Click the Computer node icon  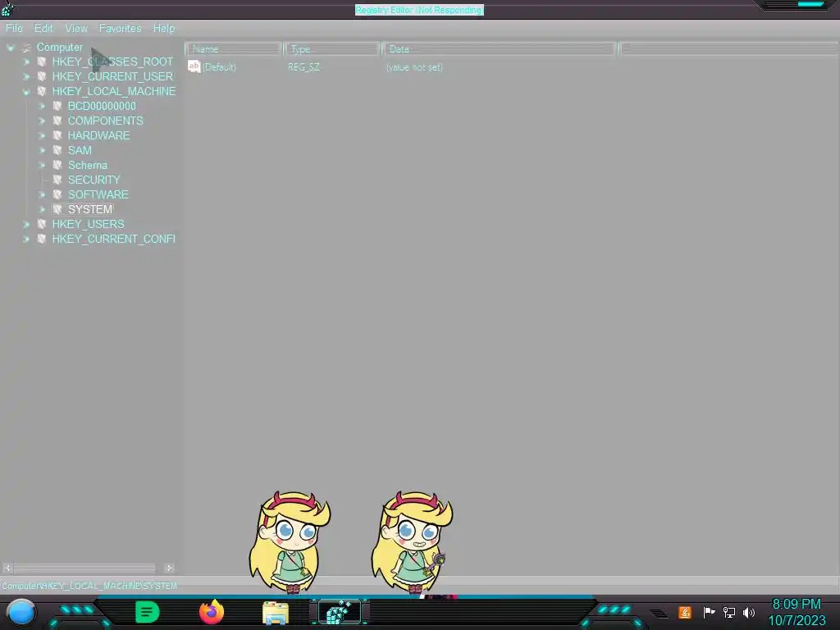pyautogui.click(x=26, y=48)
